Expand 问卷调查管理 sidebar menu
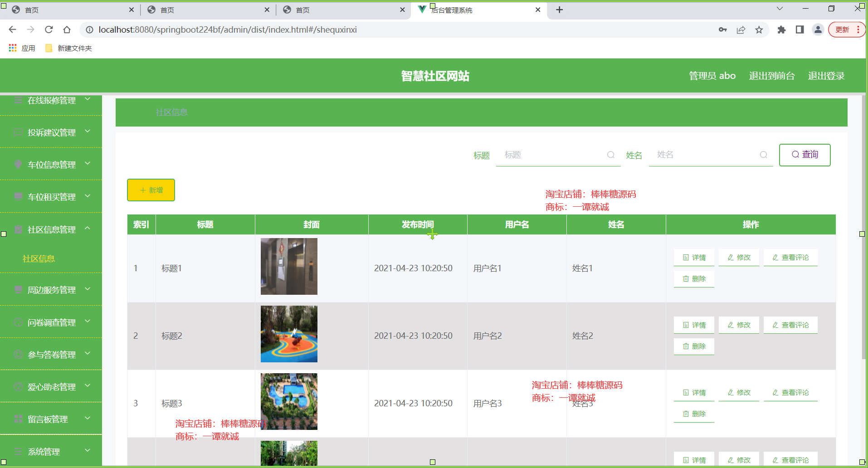The height and width of the screenshot is (468, 868). click(x=51, y=322)
